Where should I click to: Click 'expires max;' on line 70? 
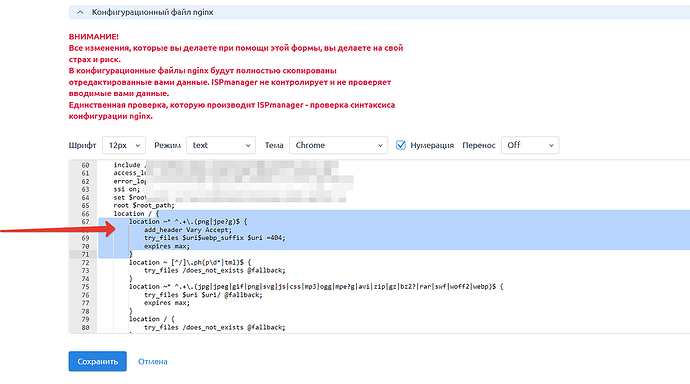(x=167, y=246)
